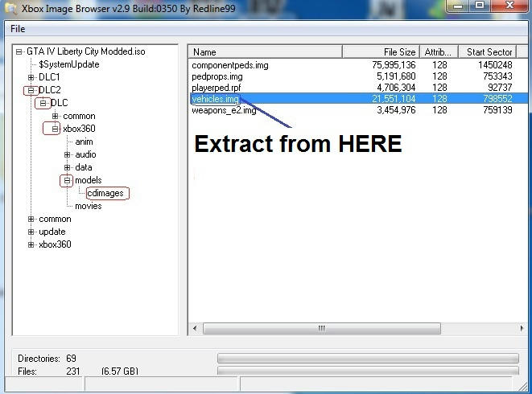Collapse the DLC2 folder node
This screenshot has width=532, height=394.
31,91
